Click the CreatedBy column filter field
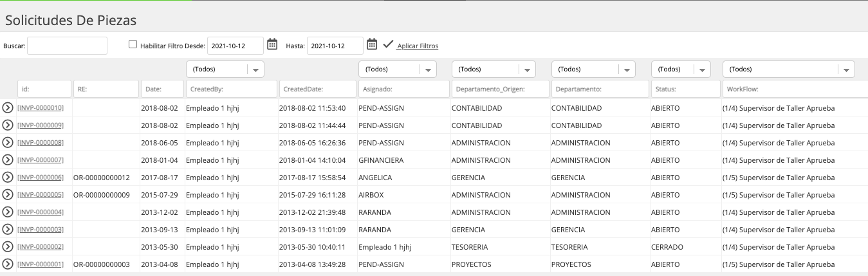The height and width of the screenshot is (276, 868). point(231,89)
